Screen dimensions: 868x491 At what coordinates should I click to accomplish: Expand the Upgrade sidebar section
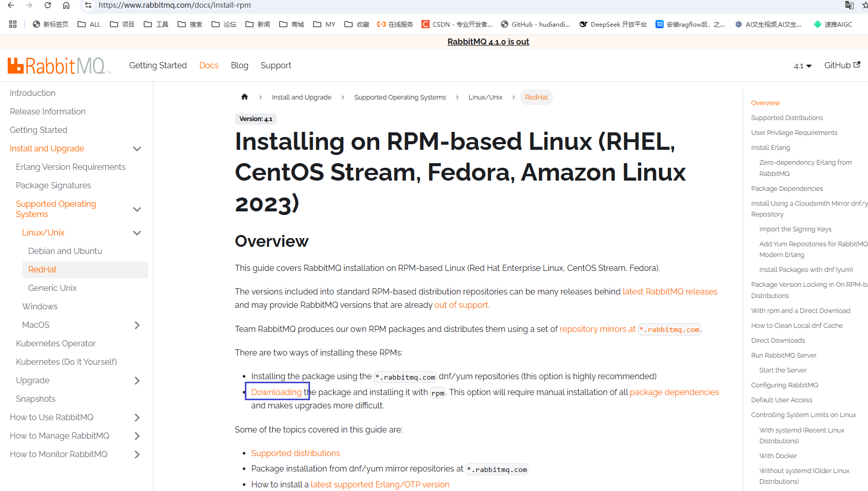[137, 381]
